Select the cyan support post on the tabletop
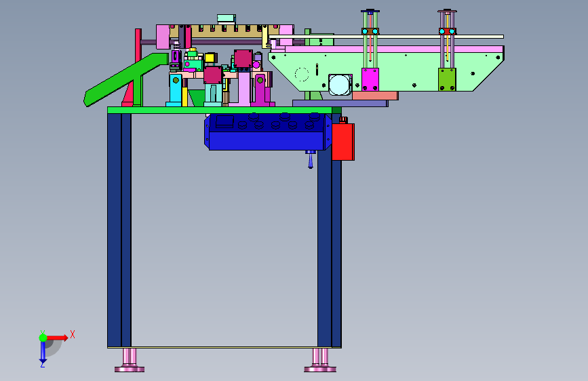 (x=175, y=90)
